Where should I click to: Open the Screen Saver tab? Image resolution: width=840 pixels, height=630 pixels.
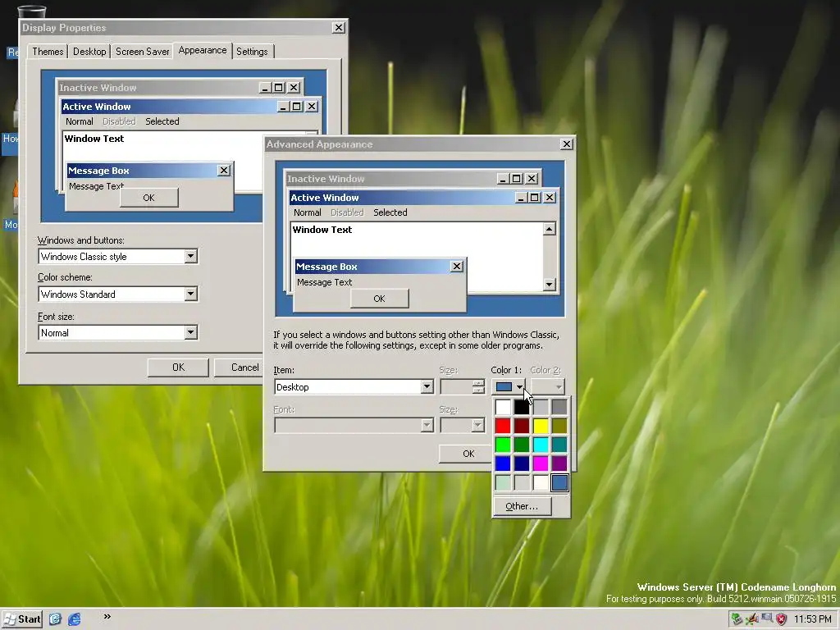tap(143, 52)
